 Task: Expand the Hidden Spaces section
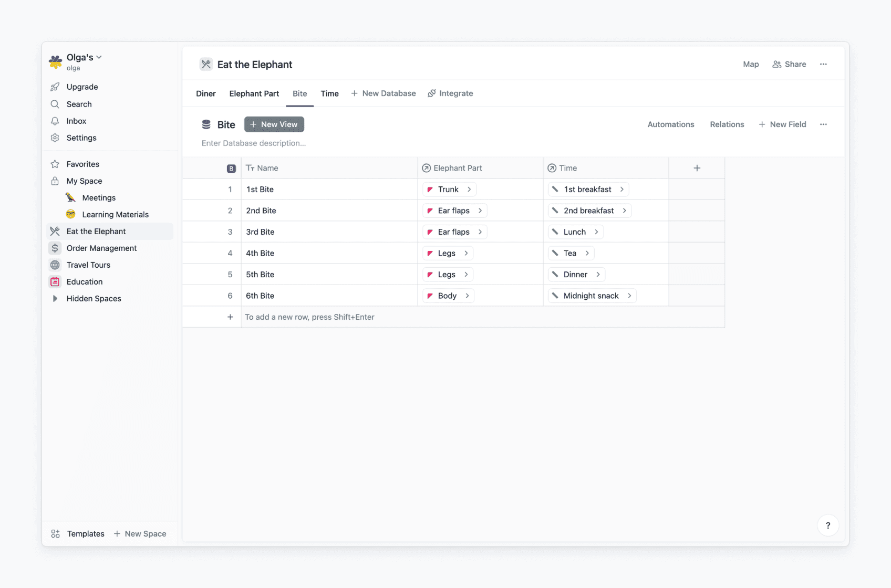(55, 298)
